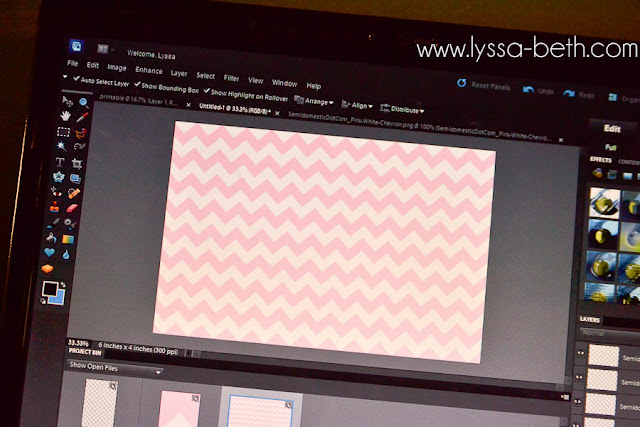640x427 pixels.
Task: Click the 33.33% zoom field
Action: 78,343
